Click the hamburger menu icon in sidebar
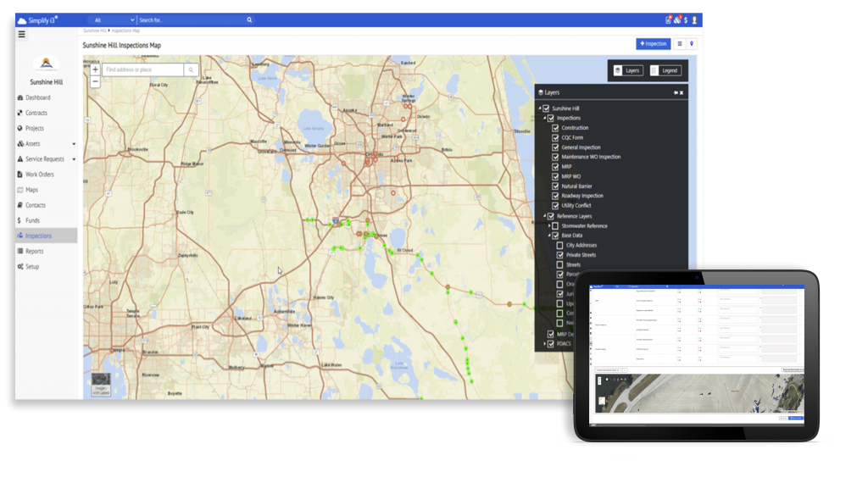 (21, 35)
